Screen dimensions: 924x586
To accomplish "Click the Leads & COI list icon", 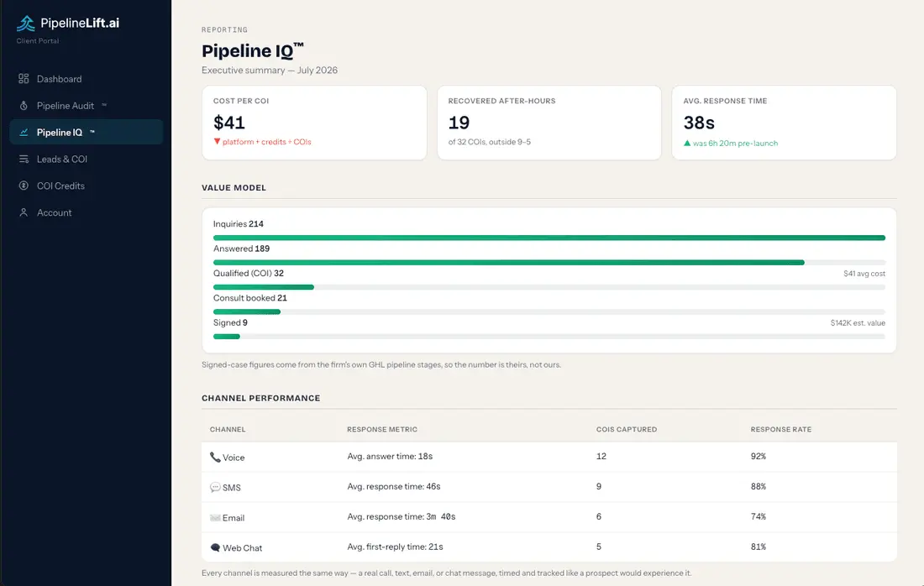I will point(24,159).
